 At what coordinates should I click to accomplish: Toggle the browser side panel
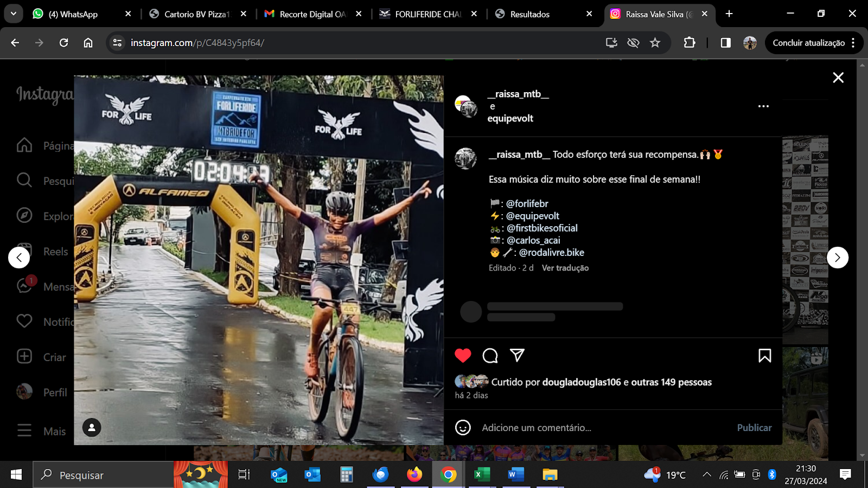725,43
